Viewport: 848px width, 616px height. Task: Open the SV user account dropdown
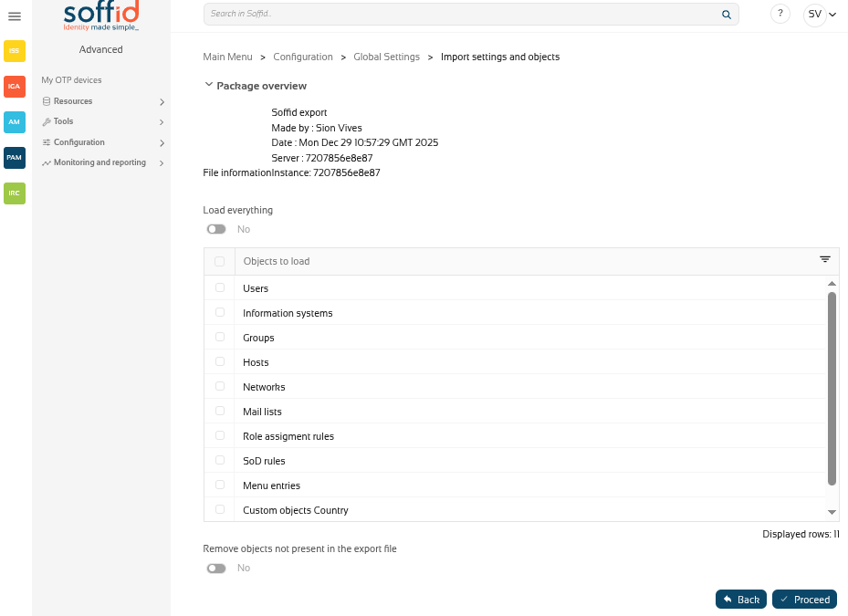(820, 15)
